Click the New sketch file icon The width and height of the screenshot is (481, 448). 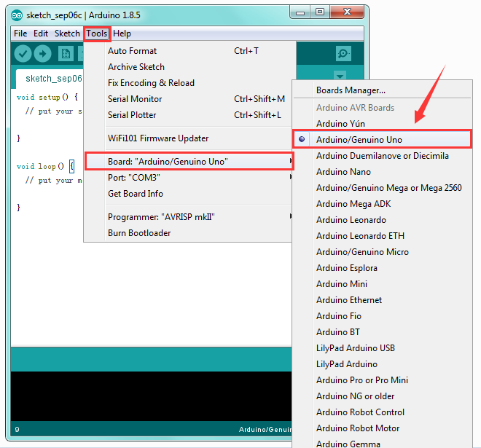click(66, 54)
